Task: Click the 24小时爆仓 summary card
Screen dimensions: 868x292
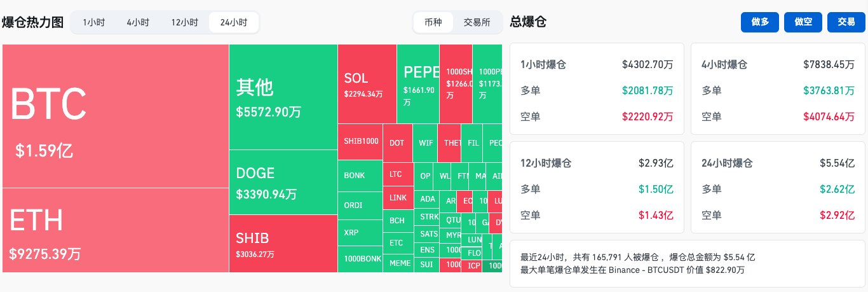Action: tap(778, 187)
